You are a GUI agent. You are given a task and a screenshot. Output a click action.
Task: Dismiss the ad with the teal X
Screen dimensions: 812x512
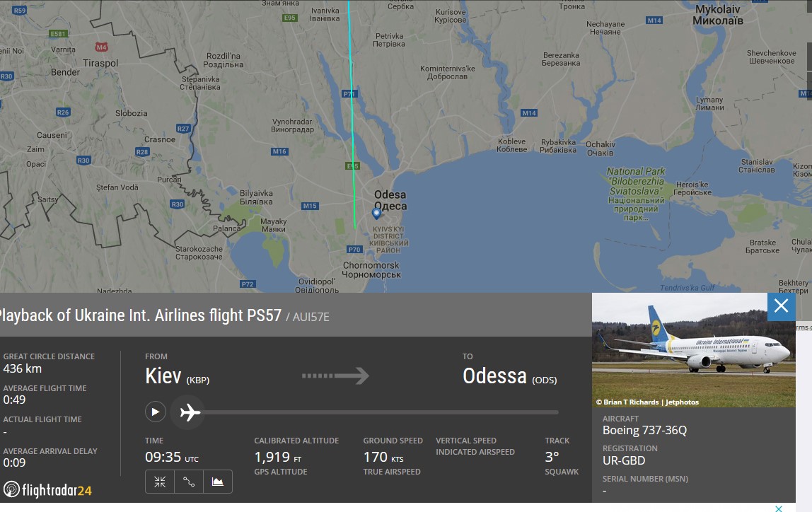[x=779, y=508]
